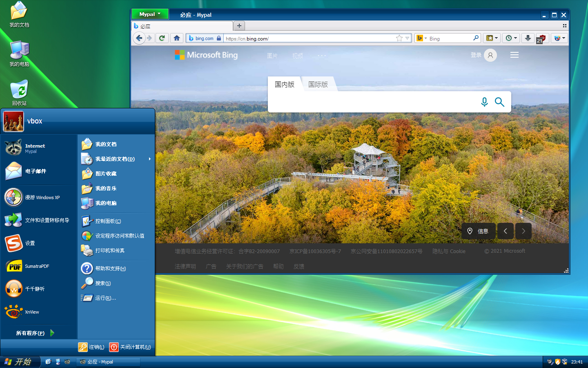588x368 pixels.
Task: Reload the Bing page
Action: click(162, 38)
